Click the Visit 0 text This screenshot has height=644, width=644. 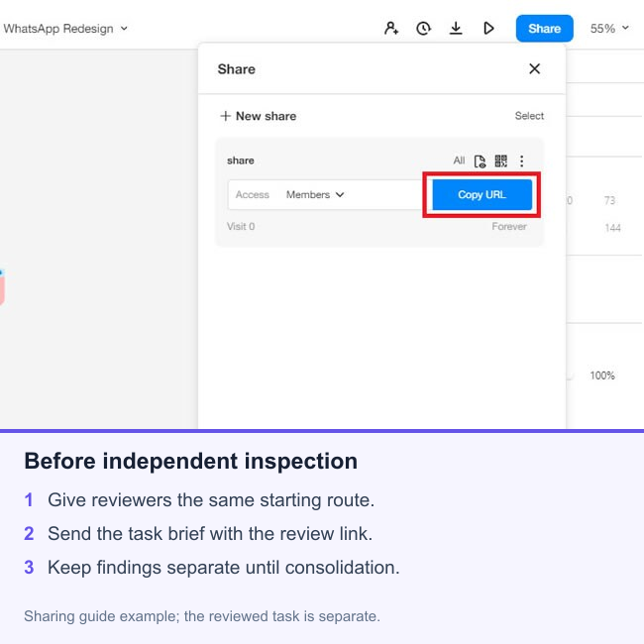(241, 226)
